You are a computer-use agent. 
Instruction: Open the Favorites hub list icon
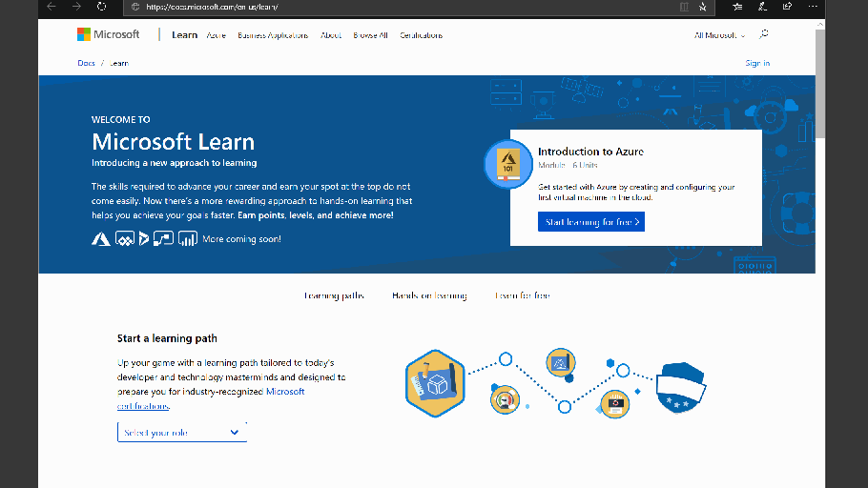click(x=737, y=7)
